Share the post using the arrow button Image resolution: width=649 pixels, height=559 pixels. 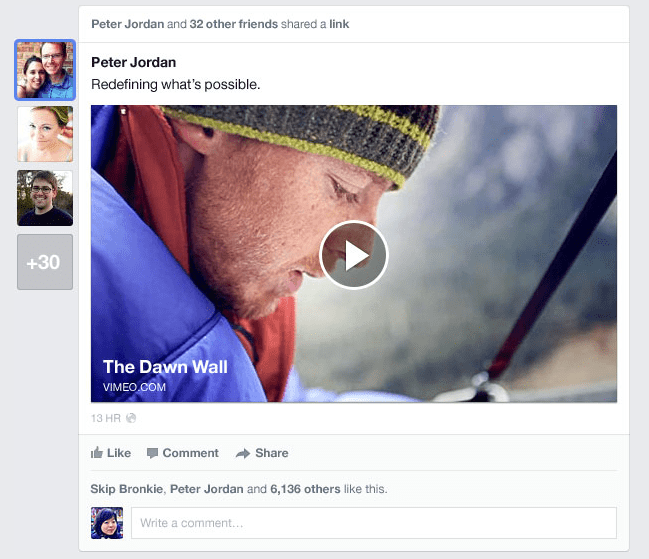[262, 453]
